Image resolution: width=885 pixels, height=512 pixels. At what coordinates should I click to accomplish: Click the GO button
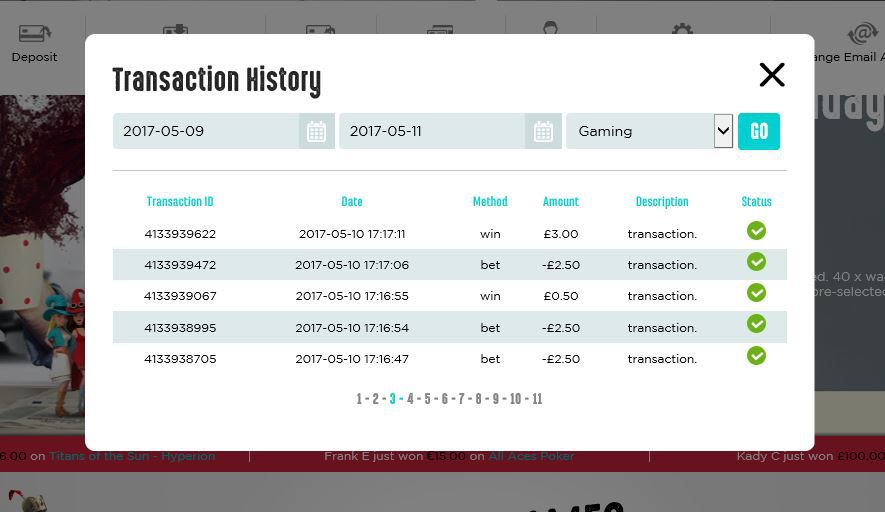(x=759, y=131)
